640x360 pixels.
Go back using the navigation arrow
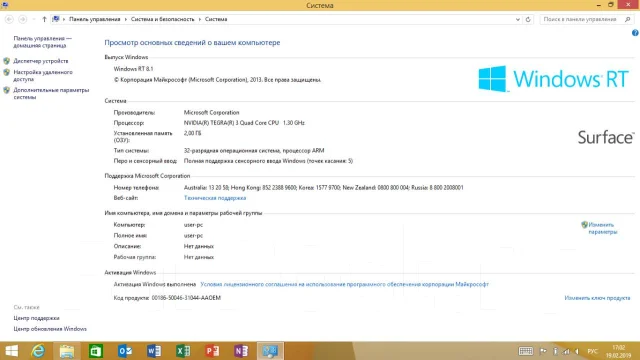[9, 19]
